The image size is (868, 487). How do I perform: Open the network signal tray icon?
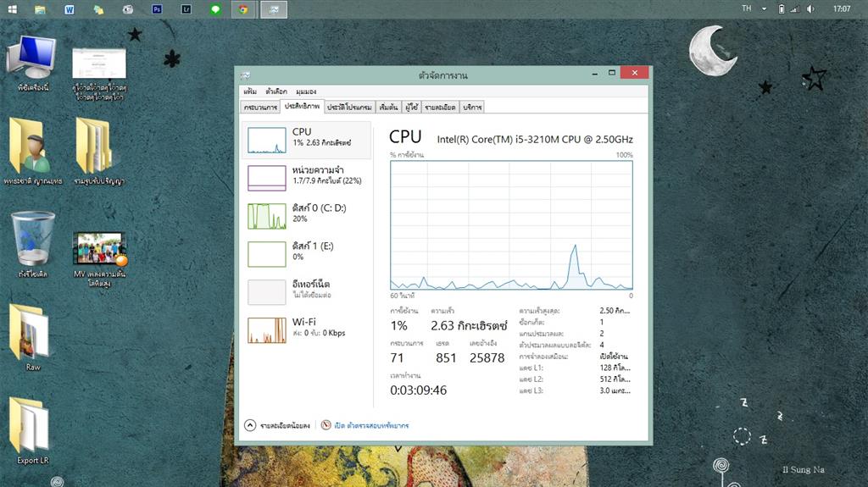pyautogui.click(x=795, y=8)
